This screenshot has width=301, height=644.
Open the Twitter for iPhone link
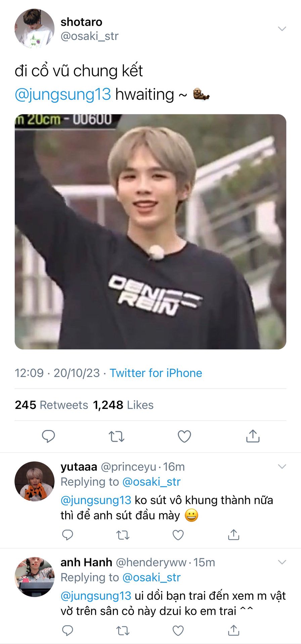point(156,373)
